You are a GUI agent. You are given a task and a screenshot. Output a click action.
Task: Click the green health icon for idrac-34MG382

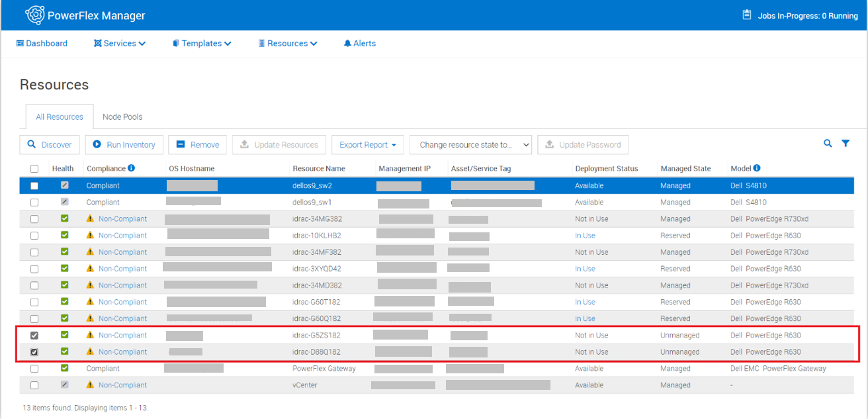(64, 218)
